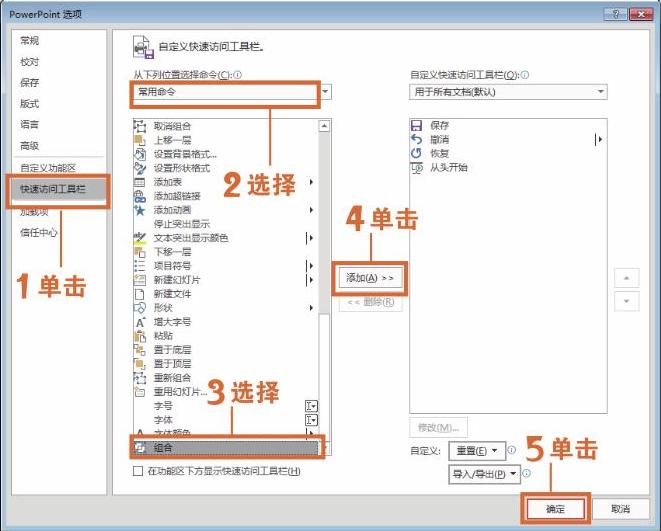Select the 上移一层 command icon

140,140
